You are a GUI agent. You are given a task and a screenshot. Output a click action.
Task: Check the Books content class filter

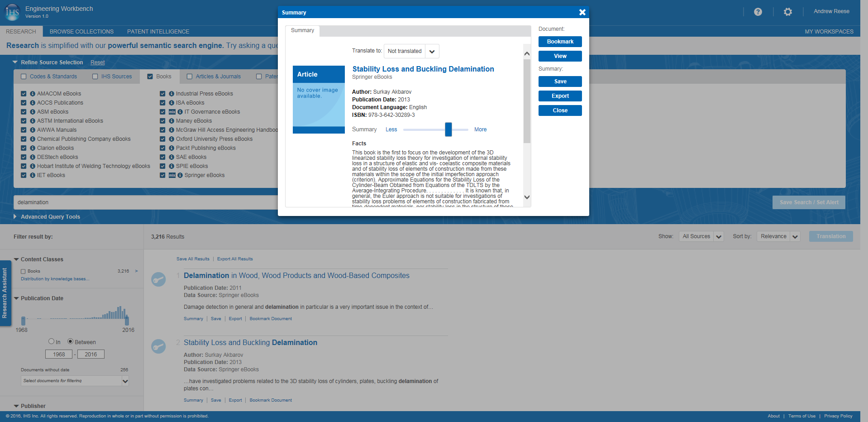(x=23, y=271)
